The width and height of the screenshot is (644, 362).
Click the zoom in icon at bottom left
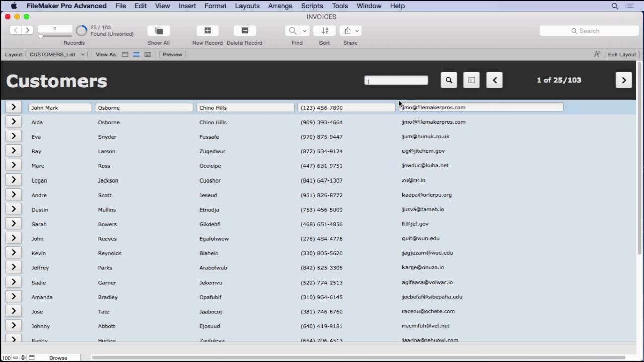pyautogui.click(x=23, y=358)
